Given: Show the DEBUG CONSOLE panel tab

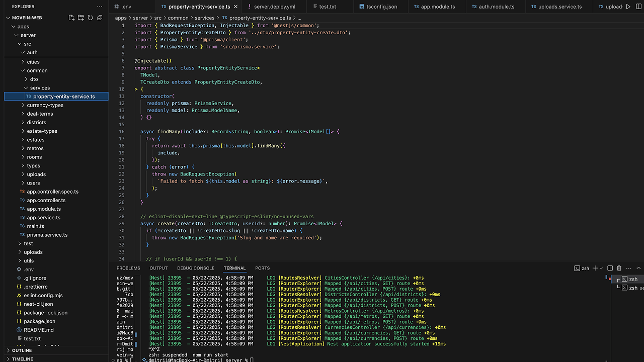Looking at the screenshot, I should tap(196, 268).
